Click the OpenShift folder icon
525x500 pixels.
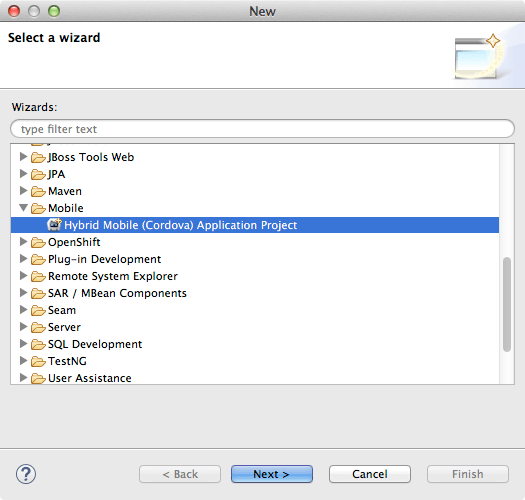click(x=38, y=242)
